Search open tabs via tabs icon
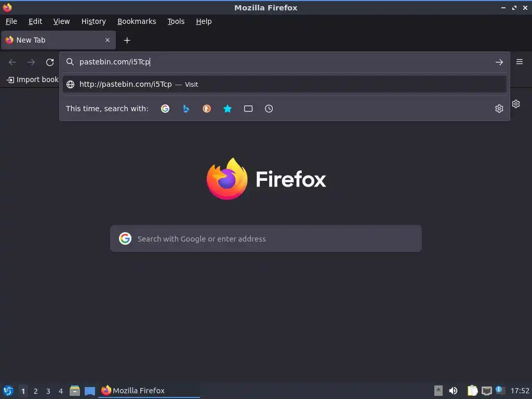Image resolution: width=532 pixels, height=399 pixels. point(248,109)
